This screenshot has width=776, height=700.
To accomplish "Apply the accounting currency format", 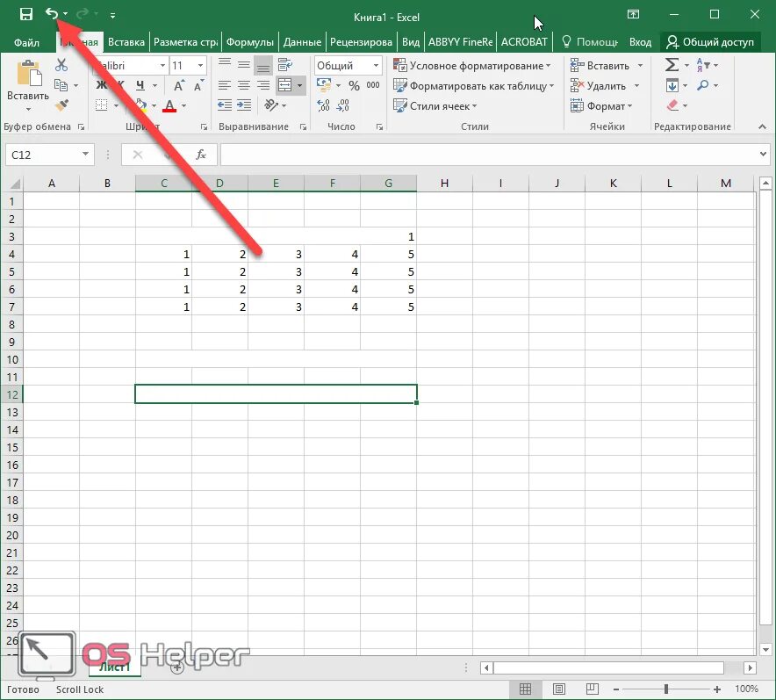I will point(324,85).
